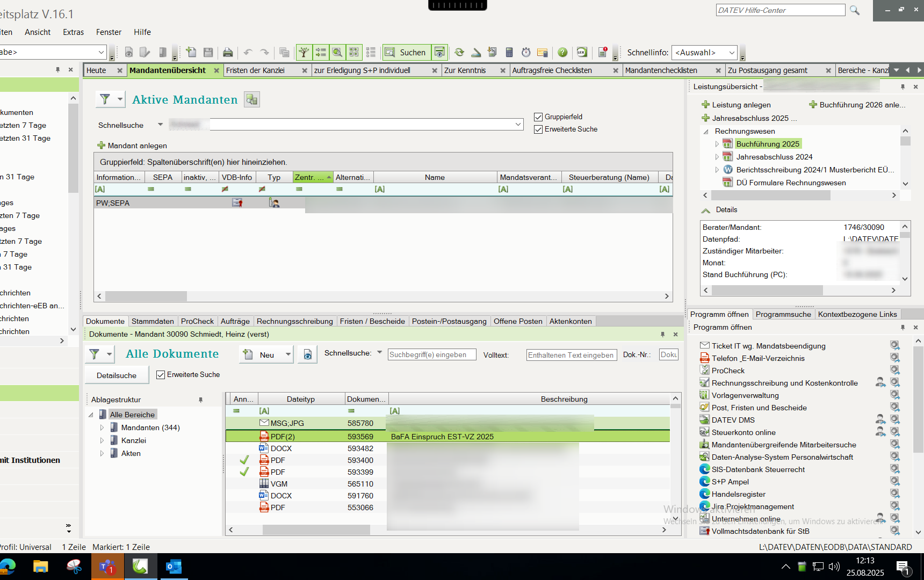Toggle Erweiterte Suche checkbox under Aktive Mandanten

538,129
